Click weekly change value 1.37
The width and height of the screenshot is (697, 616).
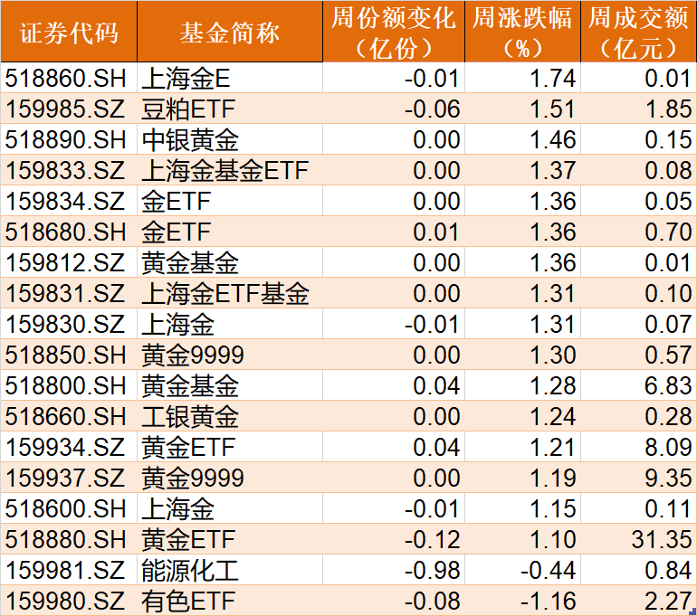coord(553,170)
